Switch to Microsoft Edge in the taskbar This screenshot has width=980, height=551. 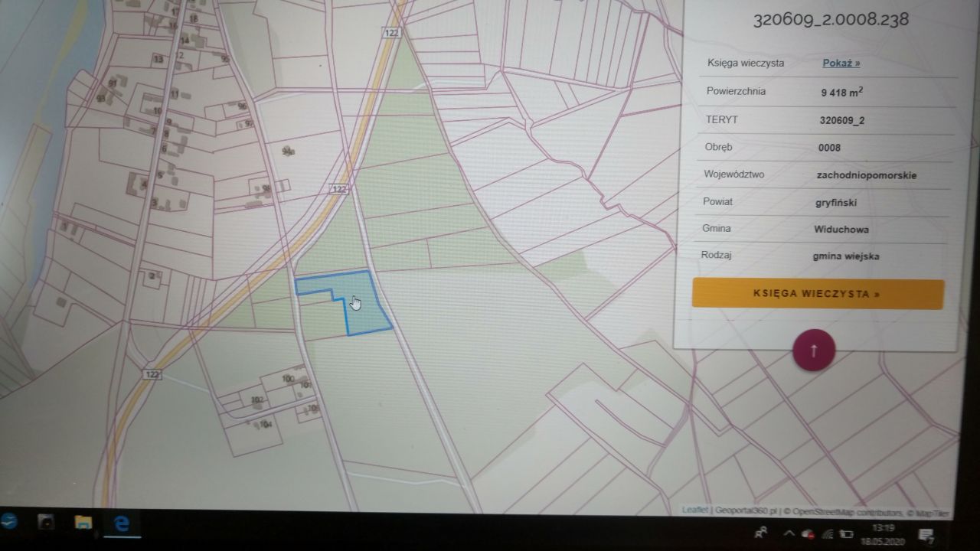click(121, 523)
